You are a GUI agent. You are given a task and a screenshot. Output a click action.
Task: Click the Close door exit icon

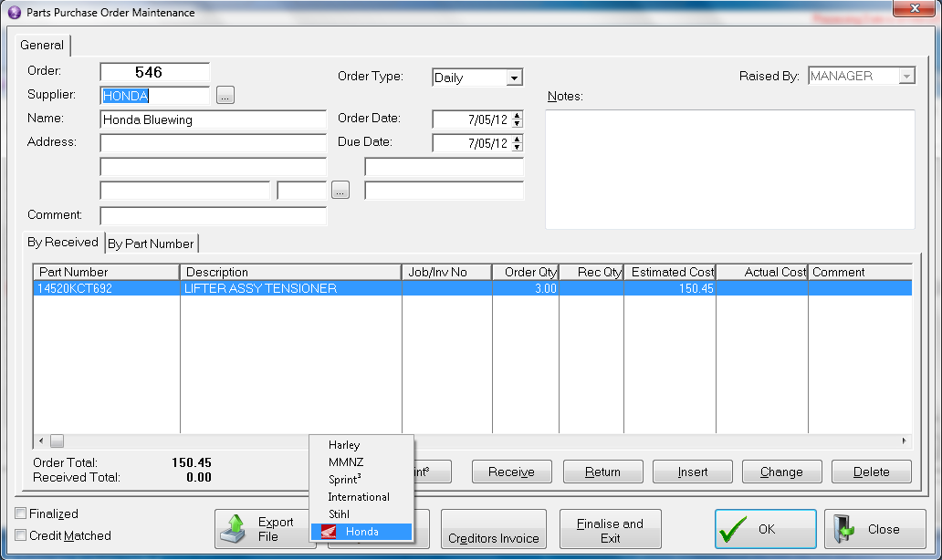click(x=843, y=529)
